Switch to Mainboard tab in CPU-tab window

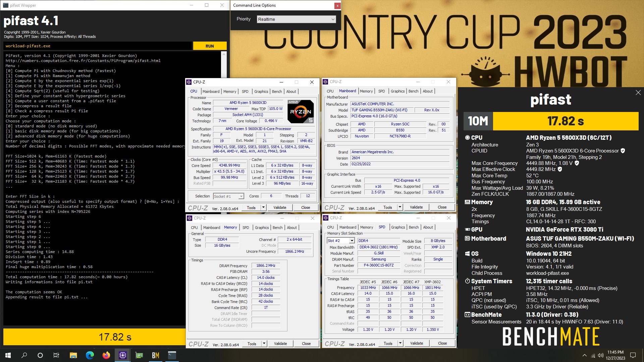211,92
